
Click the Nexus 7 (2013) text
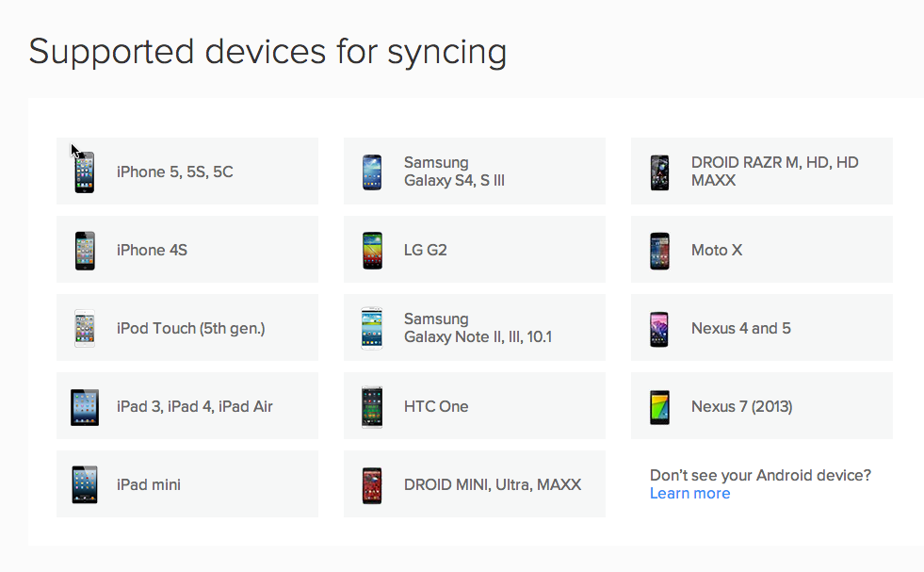click(742, 407)
